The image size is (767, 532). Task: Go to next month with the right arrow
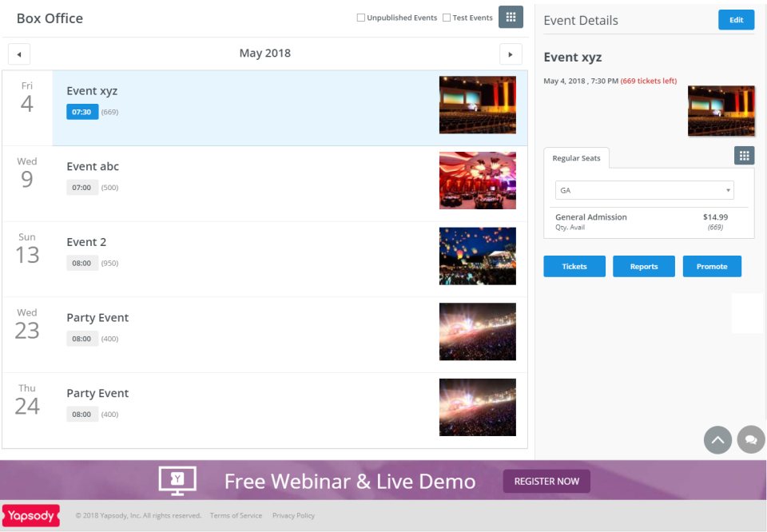point(511,54)
